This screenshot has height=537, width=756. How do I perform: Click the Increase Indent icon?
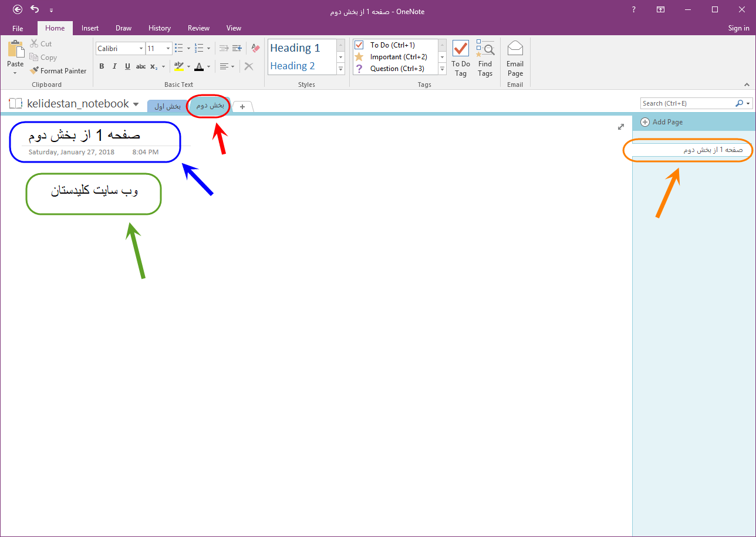[x=237, y=48]
